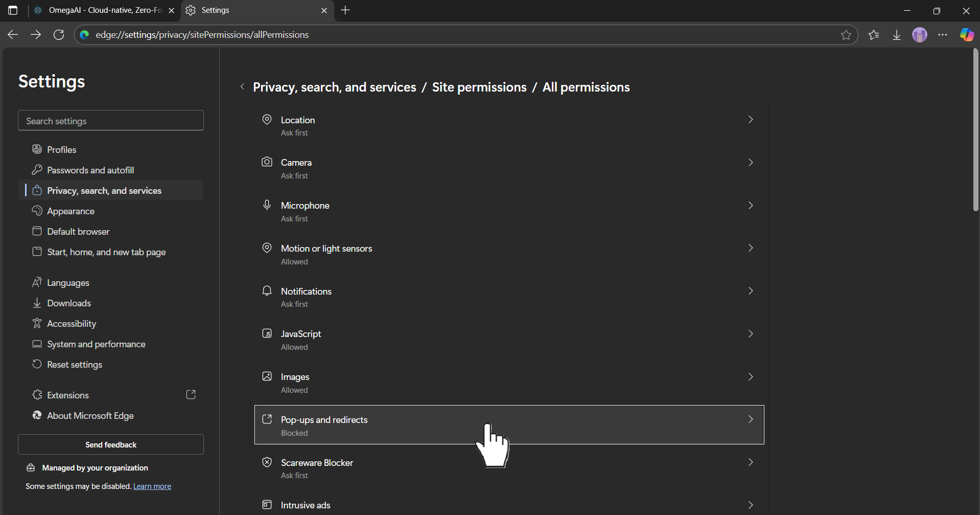This screenshot has width=980, height=515.
Task: Click the Send feedback button
Action: (110, 444)
